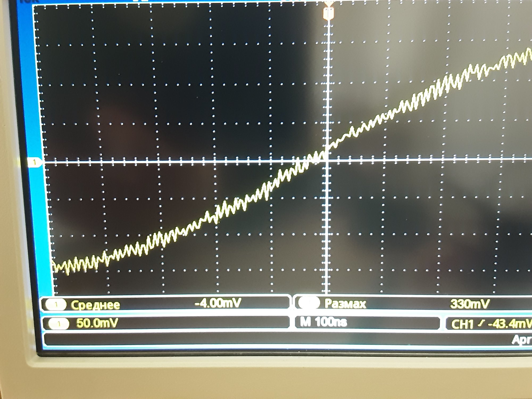
Task: Open the M 100ns timebase setting
Action: [323, 322]
